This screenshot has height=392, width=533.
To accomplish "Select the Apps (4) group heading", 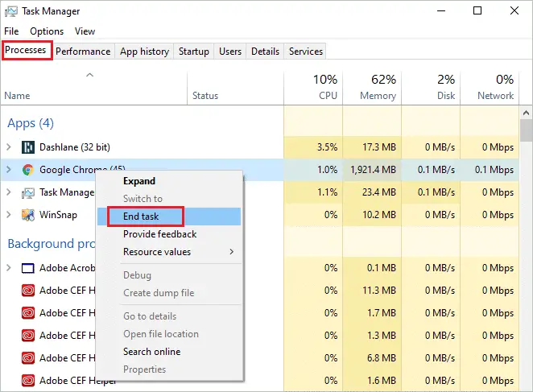I will pyautogui.click(x=31, y=123).
